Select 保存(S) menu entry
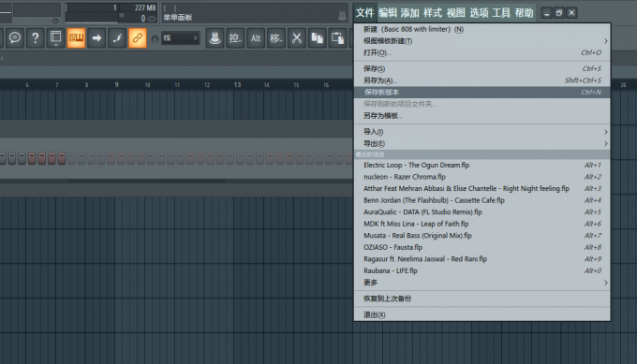This screenshot has width=637, height=364. (481, 68)
